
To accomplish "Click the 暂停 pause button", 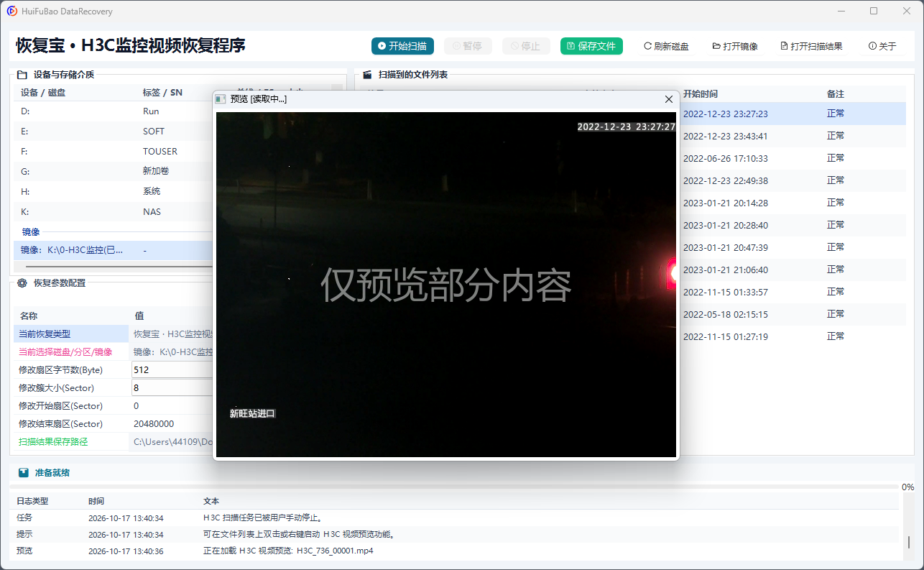I will point(468,46).
